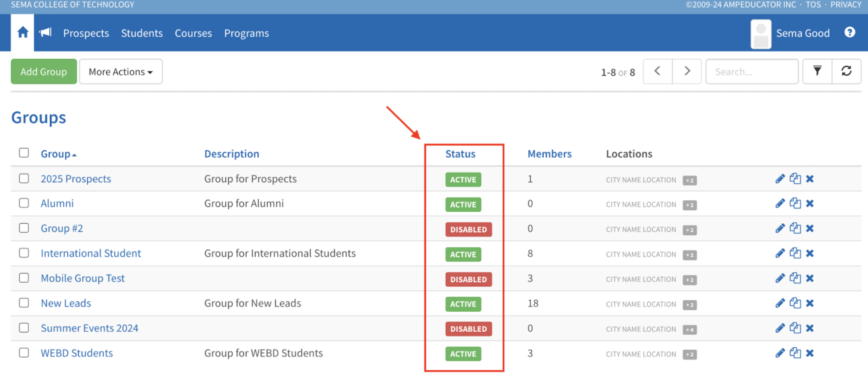This screenshot has width=868, height=377.
Task: Click the home icon in navigation bar
Action: coord(23,33)
